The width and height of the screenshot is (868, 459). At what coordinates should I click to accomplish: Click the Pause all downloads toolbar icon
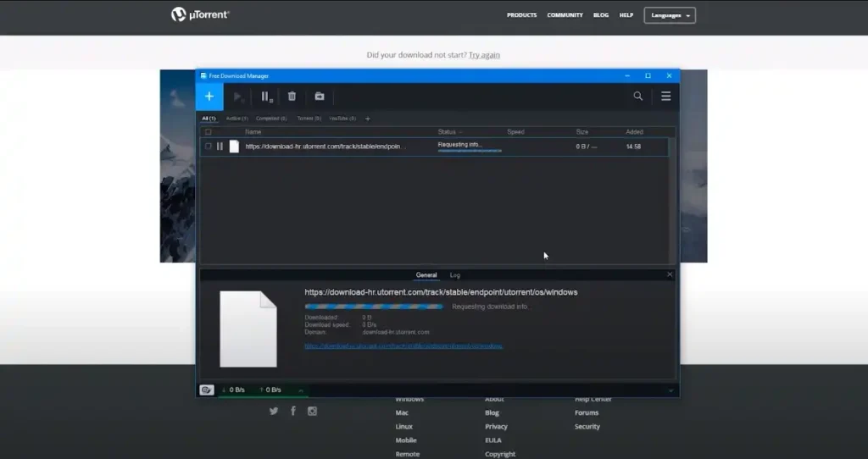[267, 97]
